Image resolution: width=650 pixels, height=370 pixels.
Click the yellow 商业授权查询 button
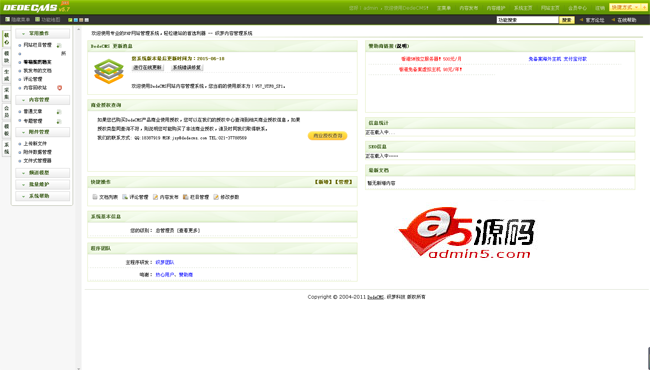[327, 135]
